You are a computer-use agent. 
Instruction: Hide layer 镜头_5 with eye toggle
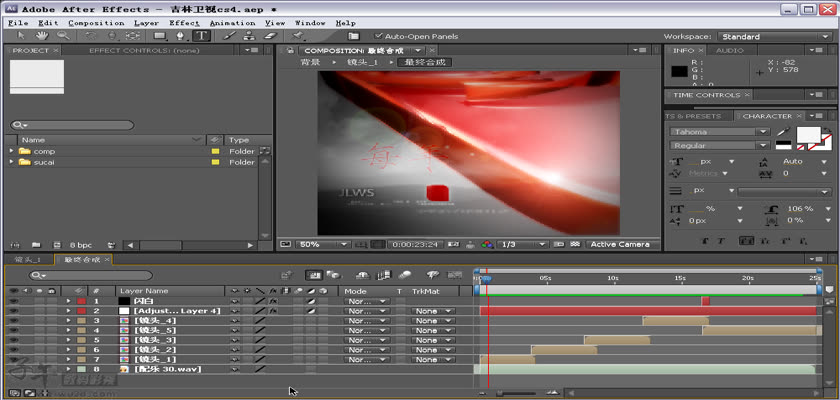pyautogui.click(x=14, y=330)
